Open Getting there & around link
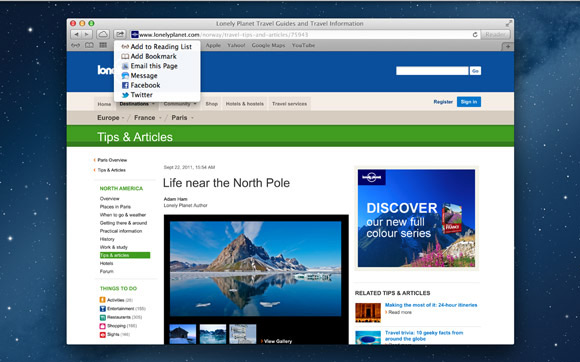Image resolution: width=580 pixels, height=362 pixels. pos(123,223)
